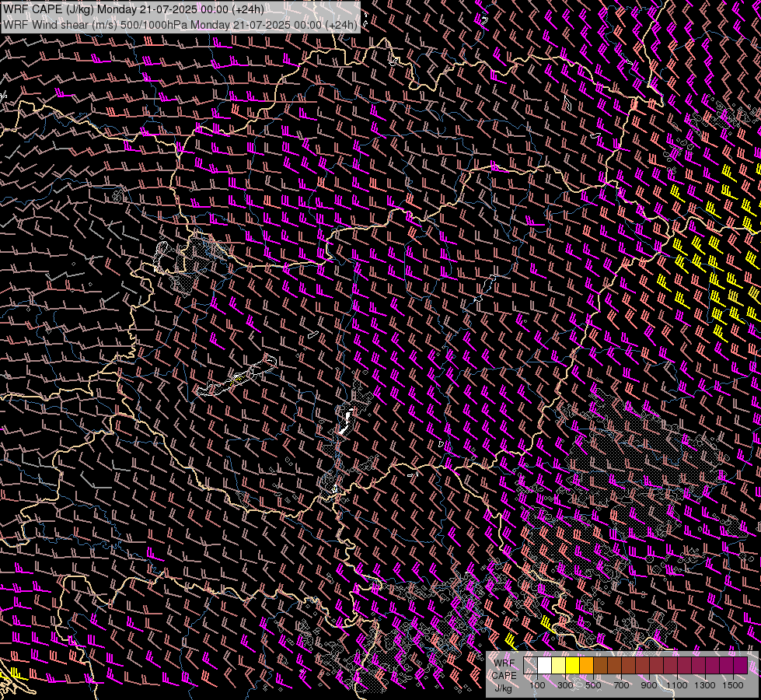Screen dimensions: 761x700
Task: Select the bright yellow CAPE legend swatch
Action: click(x=573, y=666)
